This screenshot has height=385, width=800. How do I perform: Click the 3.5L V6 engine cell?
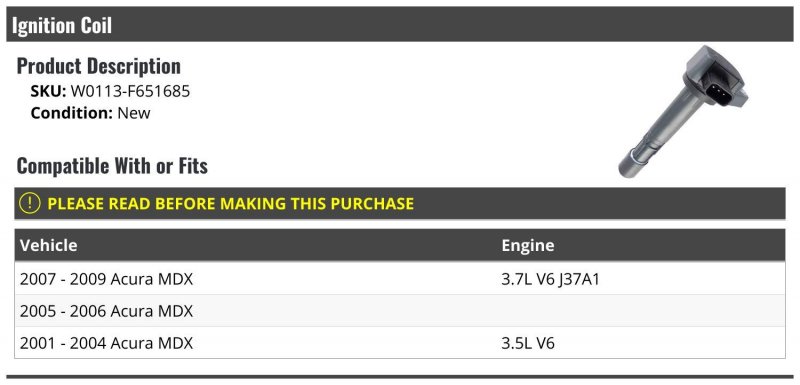click(x=528, y=343)
